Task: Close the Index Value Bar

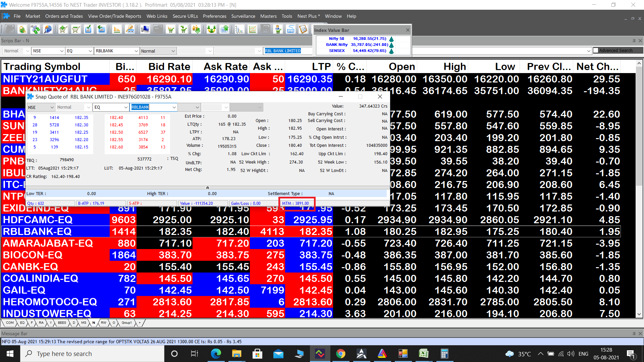Action: pos(408,30)
